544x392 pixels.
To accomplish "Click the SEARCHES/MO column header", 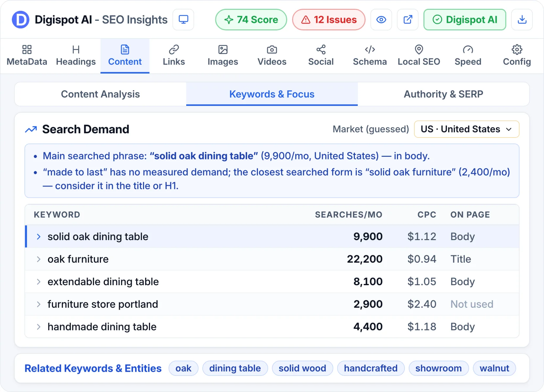I will coord(349,215).
